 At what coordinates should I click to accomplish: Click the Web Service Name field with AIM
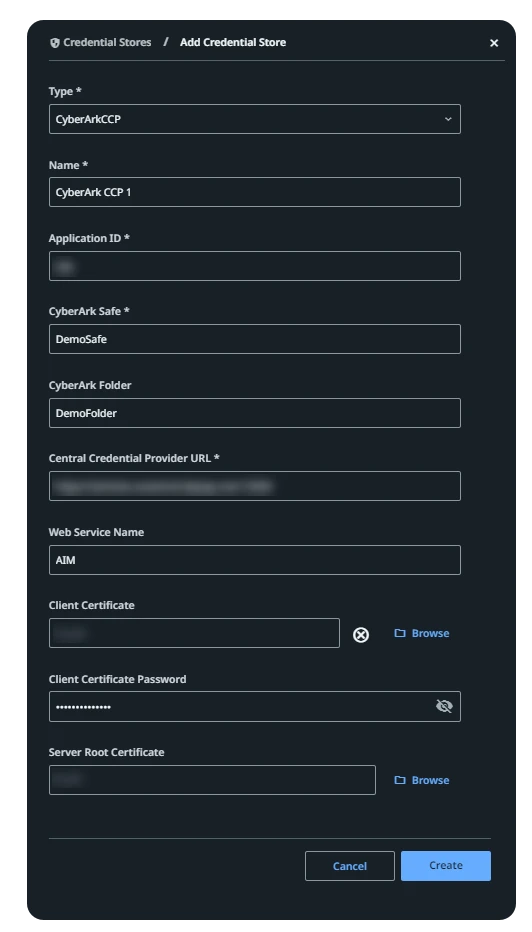(254, 560)
